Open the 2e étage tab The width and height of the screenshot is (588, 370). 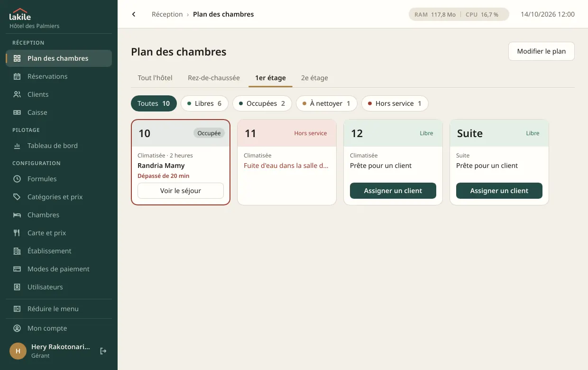[x=314, y=78]
